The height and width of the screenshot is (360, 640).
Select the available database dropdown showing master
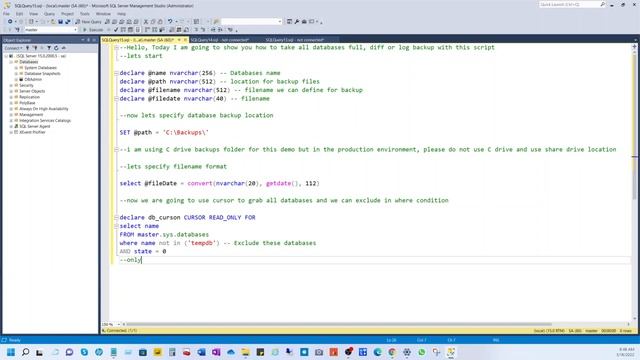51,30
